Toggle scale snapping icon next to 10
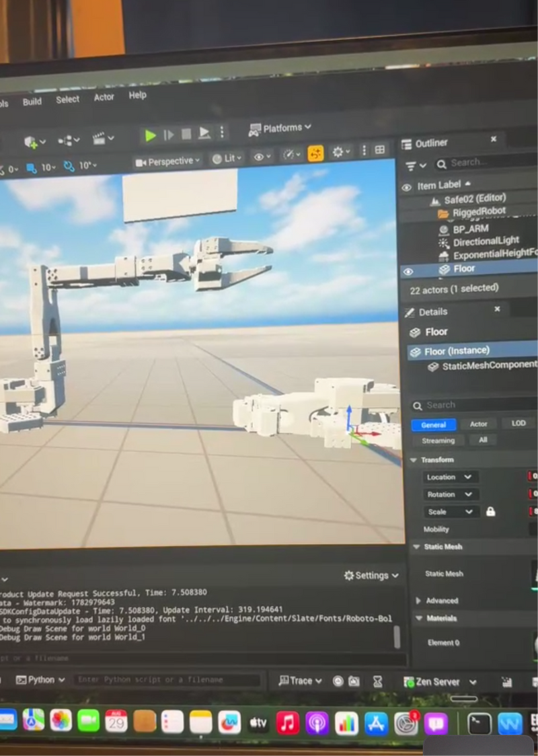 (32, 168)
